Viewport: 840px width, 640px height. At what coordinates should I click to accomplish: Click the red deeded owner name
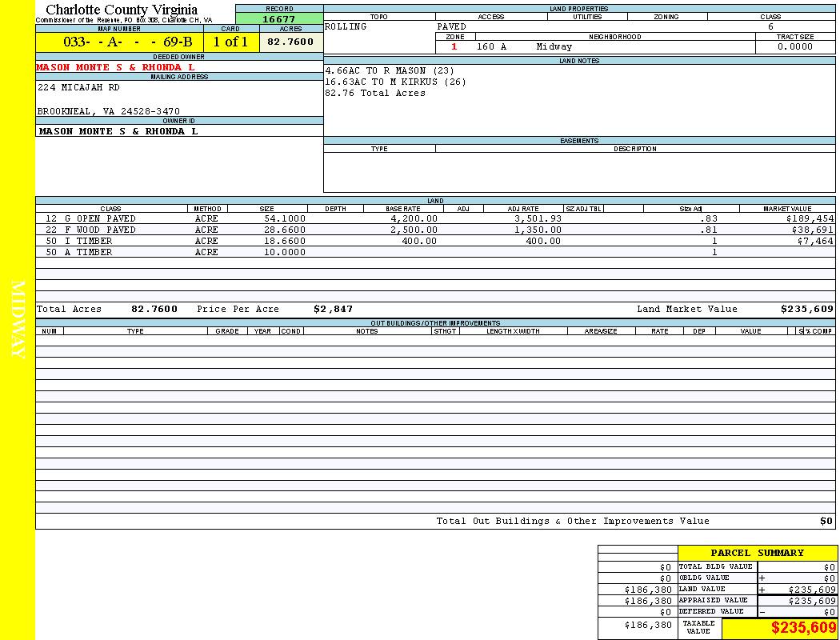pyautogui.click(x=116, y=67)
